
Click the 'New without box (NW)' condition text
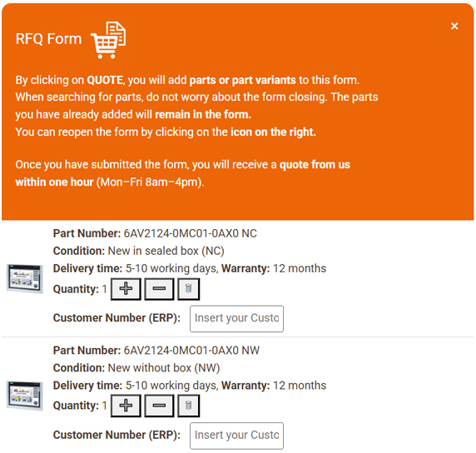coord(164,368)
